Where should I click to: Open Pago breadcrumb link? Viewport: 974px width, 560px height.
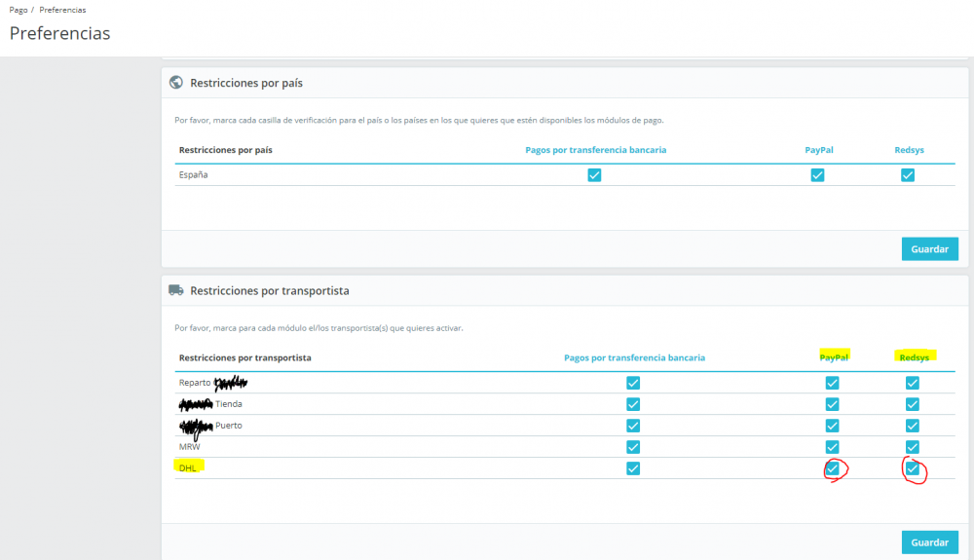pos(18,10)
